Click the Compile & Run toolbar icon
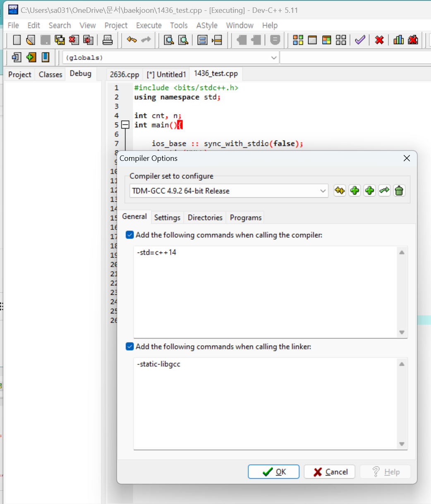Screen dimensions: 431x504 [327, 40]
